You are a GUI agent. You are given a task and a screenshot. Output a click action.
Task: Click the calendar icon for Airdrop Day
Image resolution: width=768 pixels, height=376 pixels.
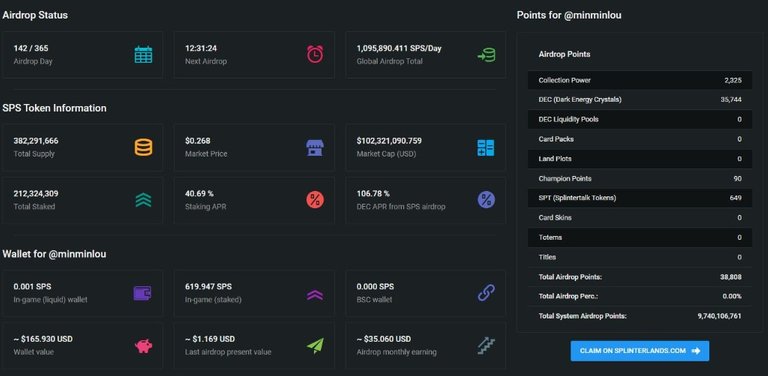(x=144, y=54)
